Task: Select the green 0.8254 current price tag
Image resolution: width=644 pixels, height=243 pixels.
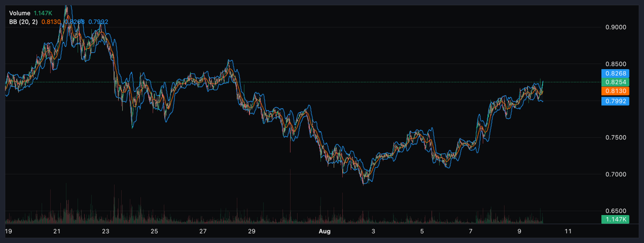Action: click(x=614, y=82)
